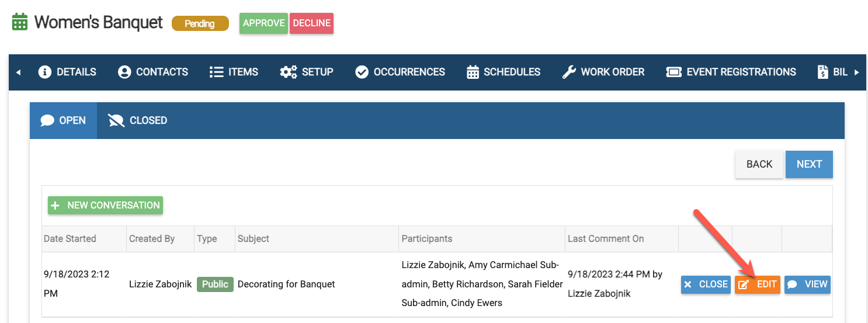868x323 pixels.
Task: Edit the Decorating for Banquet conversation
Action: point(757,284)
